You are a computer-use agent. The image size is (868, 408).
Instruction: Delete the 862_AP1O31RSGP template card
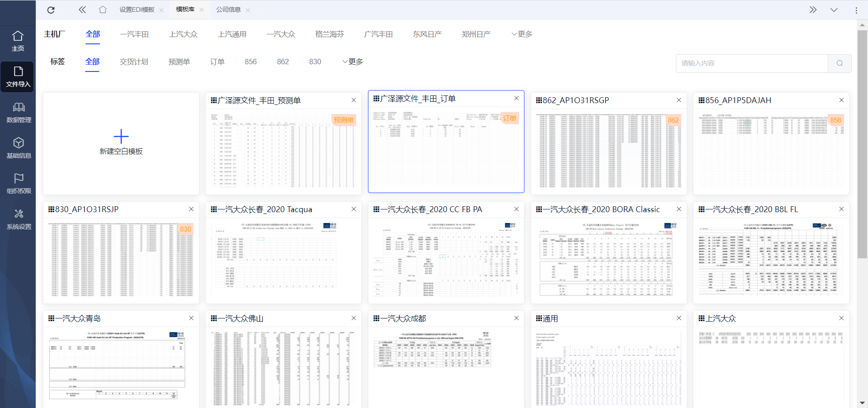click(x=679, y=100)
